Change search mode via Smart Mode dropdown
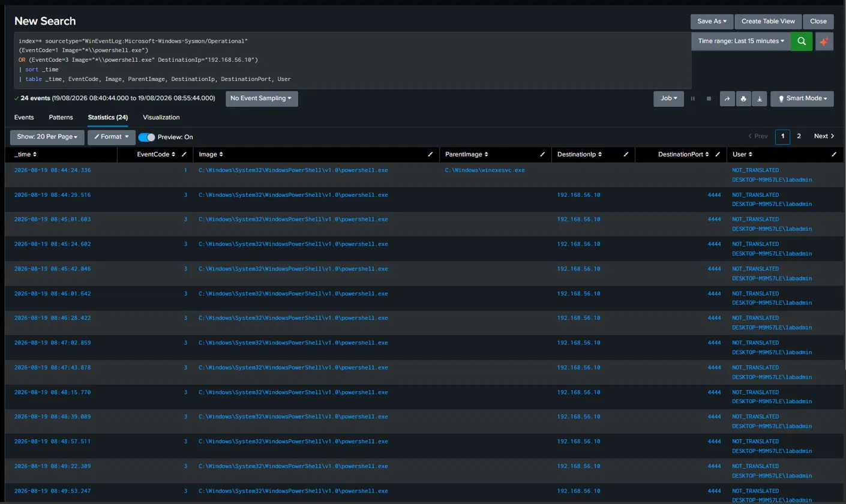This screenshot has height=504, width=846. pyautogui.click(x=802, y=98)
